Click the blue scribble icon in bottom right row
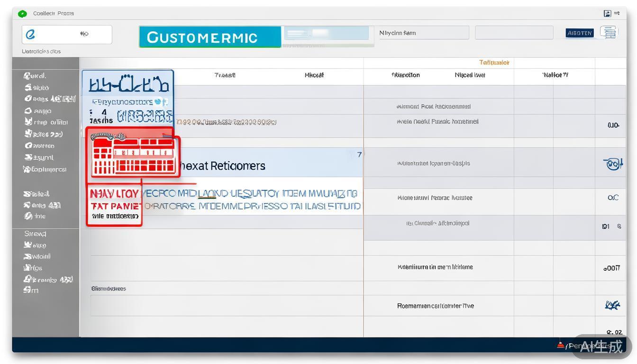 [x=612, y=305]
